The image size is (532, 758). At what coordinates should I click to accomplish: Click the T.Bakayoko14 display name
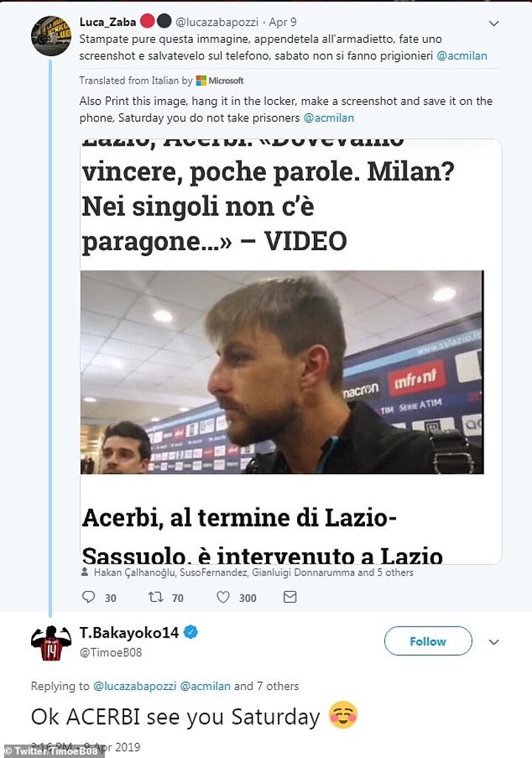tap(129, 632)
